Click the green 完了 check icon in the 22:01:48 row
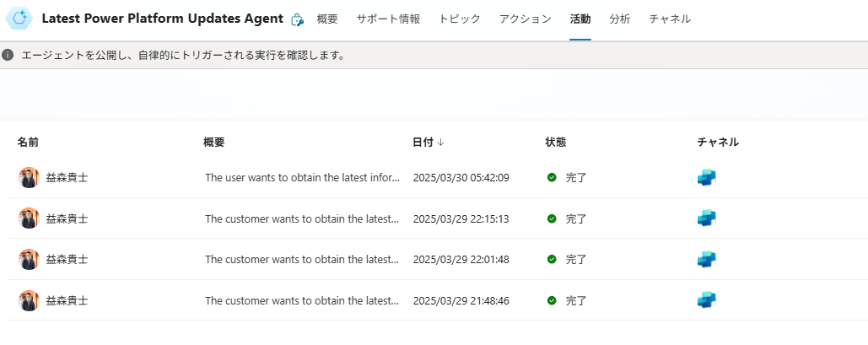The height and width of the screenshot is (345, 868). coord(552,259)
